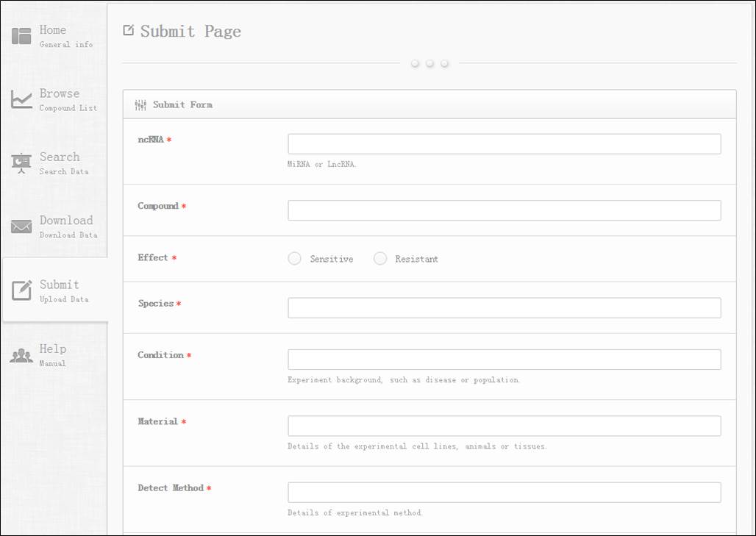Click the edit icon beside Submit Page title
The image size is (756, 536).
128,30
